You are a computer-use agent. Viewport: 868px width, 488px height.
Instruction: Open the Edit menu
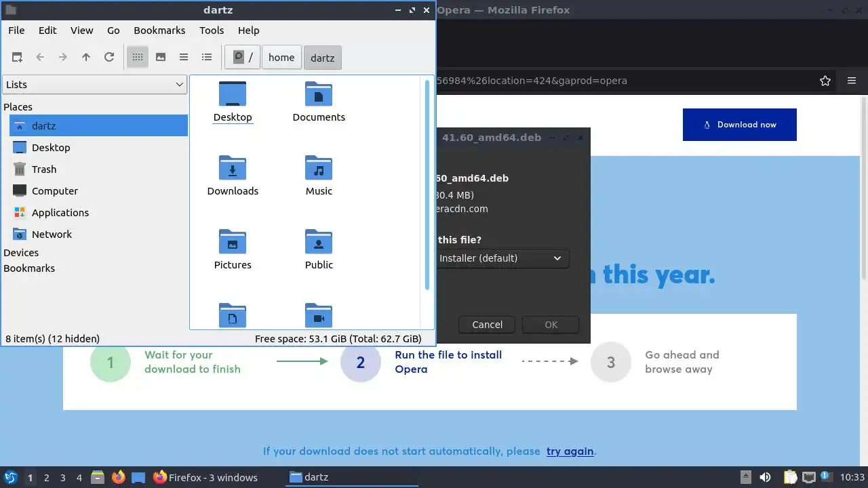tap(47, 30)
